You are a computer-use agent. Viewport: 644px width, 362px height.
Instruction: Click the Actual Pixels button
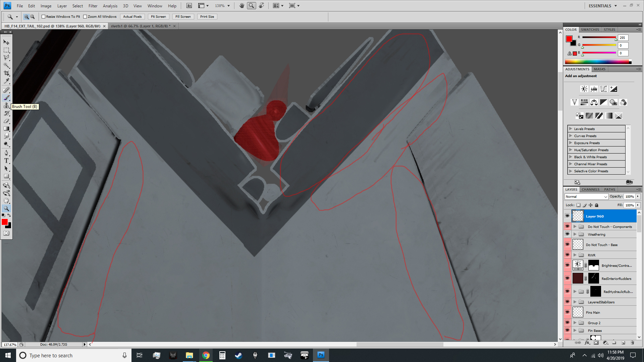(132, 16)
